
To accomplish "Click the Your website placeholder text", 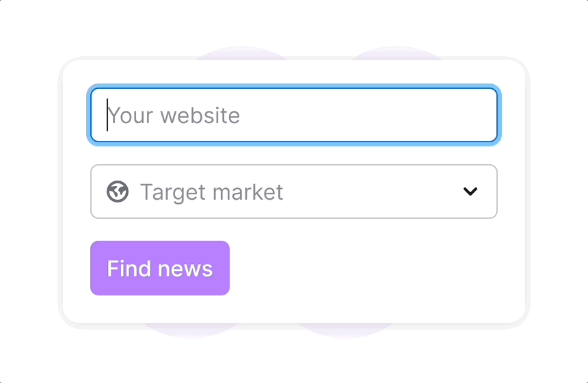I will tap(174, 115).
